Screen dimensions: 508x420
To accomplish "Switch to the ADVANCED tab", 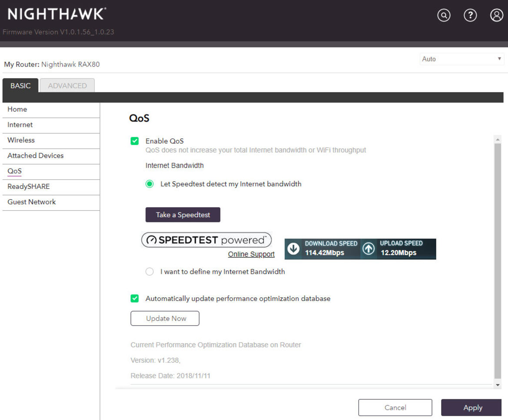I will pos(67,86).
